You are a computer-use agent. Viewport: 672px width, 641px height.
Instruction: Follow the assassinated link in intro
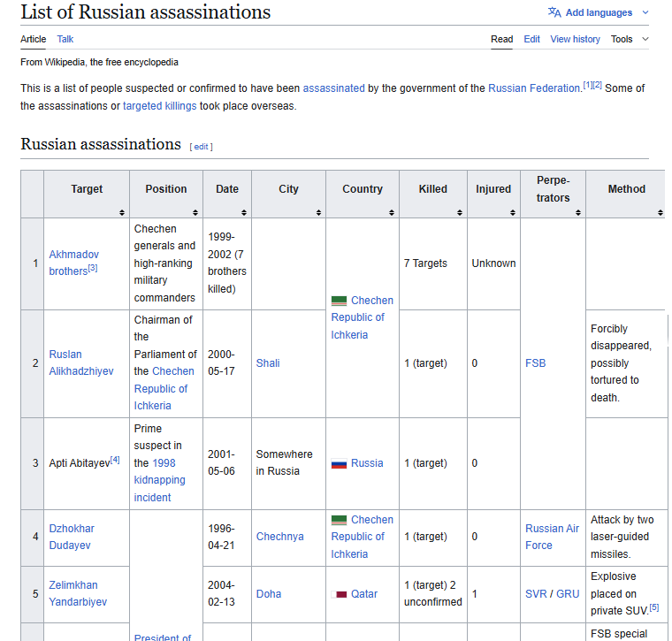[x=334, y=88]
